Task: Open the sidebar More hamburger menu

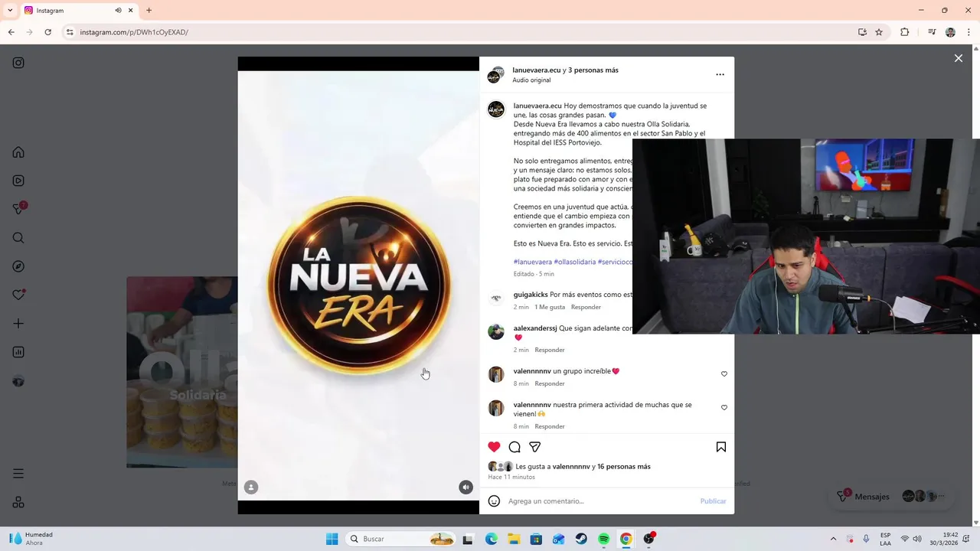Action: [18, 474]
